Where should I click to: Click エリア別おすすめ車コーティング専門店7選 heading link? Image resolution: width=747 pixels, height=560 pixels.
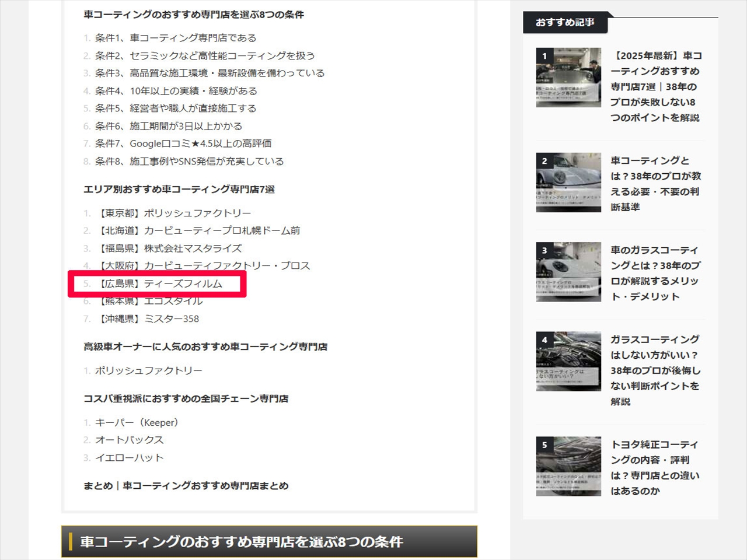[x=179, y=189]
